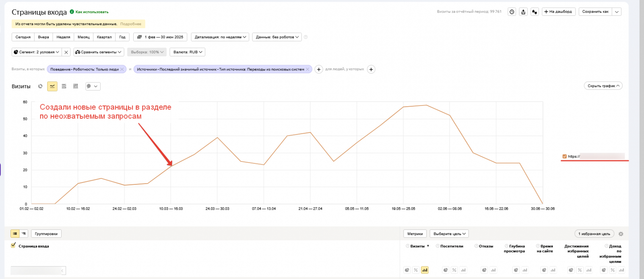Click the clock scheduled report icon
The image size is (644, 279).
[x=512, y=12]
